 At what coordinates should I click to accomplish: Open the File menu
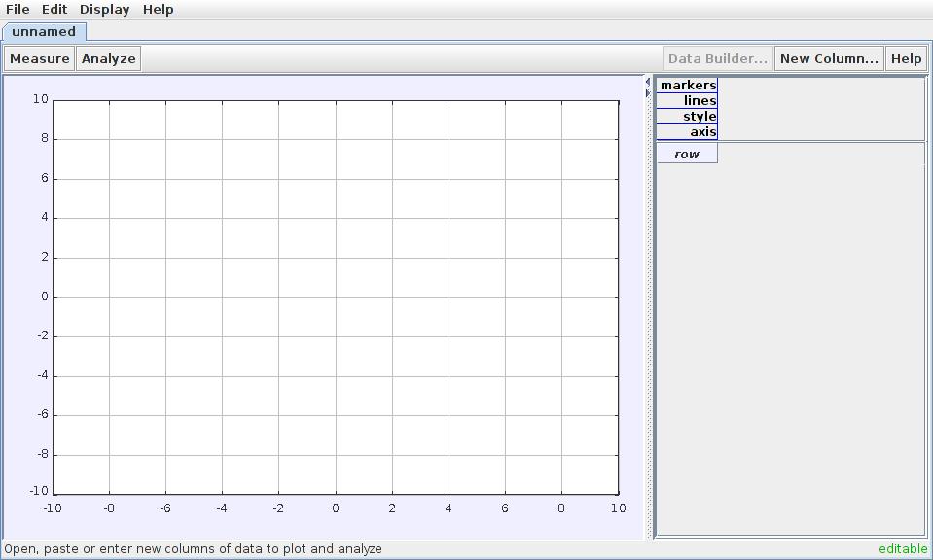coord(18,9)
